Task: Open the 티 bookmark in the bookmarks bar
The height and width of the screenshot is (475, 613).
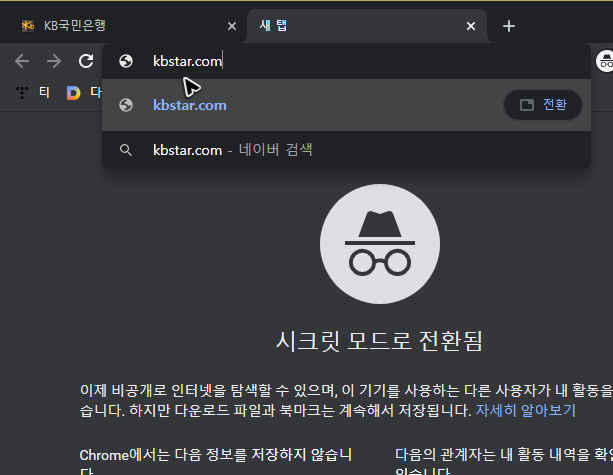Action: (33, 92)
